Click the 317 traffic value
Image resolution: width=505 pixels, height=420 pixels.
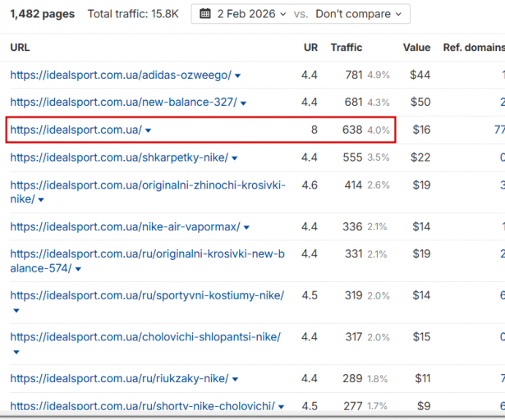pyautogui.click(x=354, y=337)
